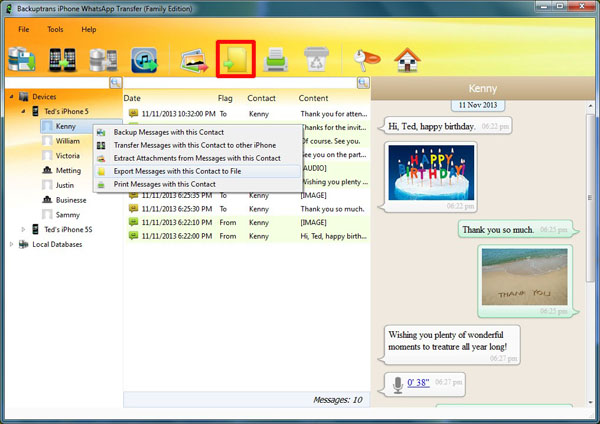Click the 'Messages: 10' status text

pyautogui.click(x=338, y=400)
